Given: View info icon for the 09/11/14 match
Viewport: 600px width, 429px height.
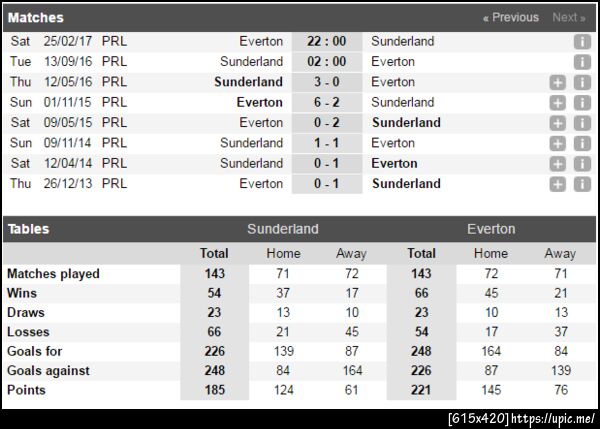Looking at the screenshot, I should [x=582, y=143].
